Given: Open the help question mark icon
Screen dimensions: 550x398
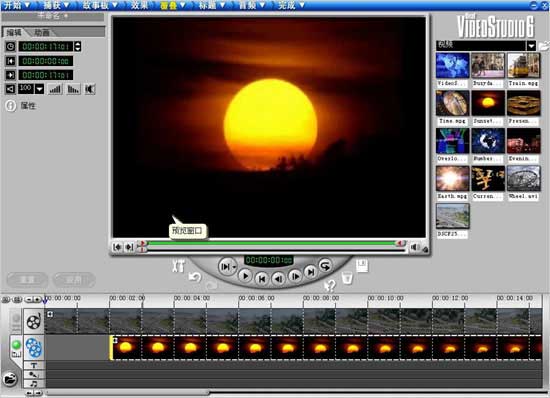Looking at the screenshot, I should pyautogui.click(x=330, y=285).
